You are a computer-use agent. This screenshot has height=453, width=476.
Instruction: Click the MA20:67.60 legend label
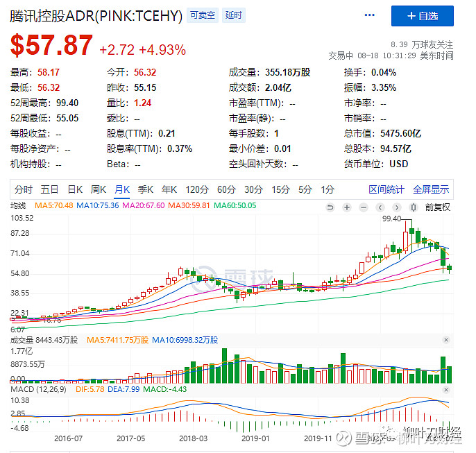click(143, 205)
